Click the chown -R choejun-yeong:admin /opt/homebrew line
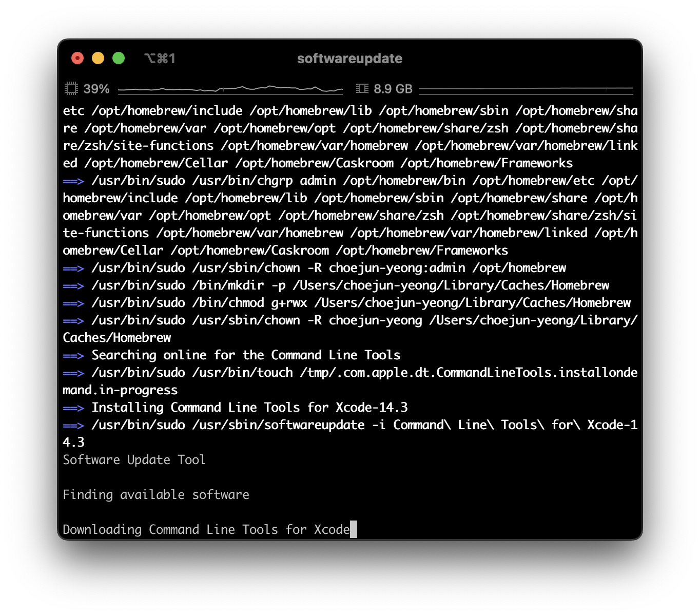 (x=329, y=267)
